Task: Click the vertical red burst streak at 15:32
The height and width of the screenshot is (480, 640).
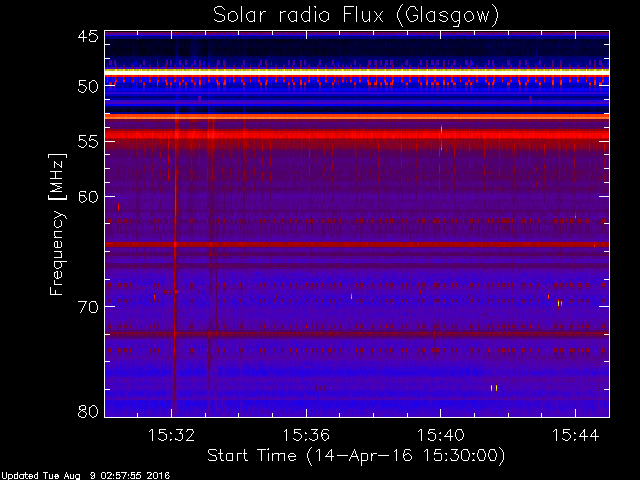Action: click(x=176, y=261)
